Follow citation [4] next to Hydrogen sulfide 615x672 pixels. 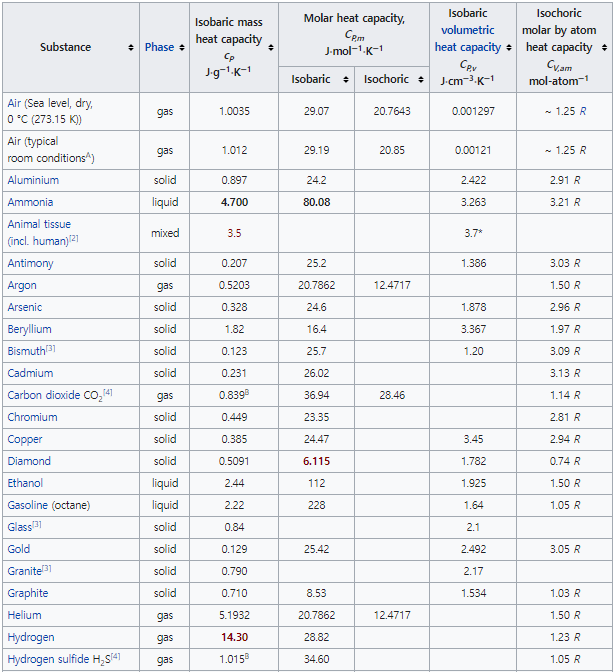116,656
